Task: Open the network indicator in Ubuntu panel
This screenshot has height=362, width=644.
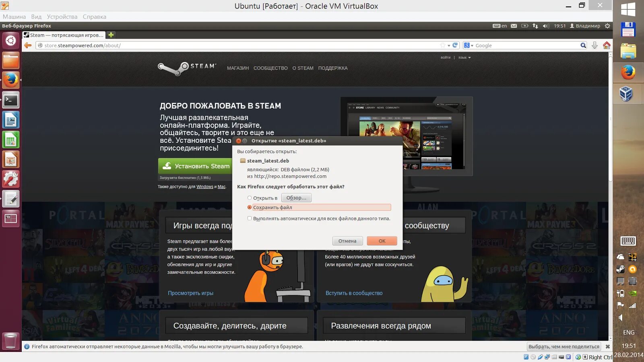Action: pyautogui.click(x=535, y=26)
